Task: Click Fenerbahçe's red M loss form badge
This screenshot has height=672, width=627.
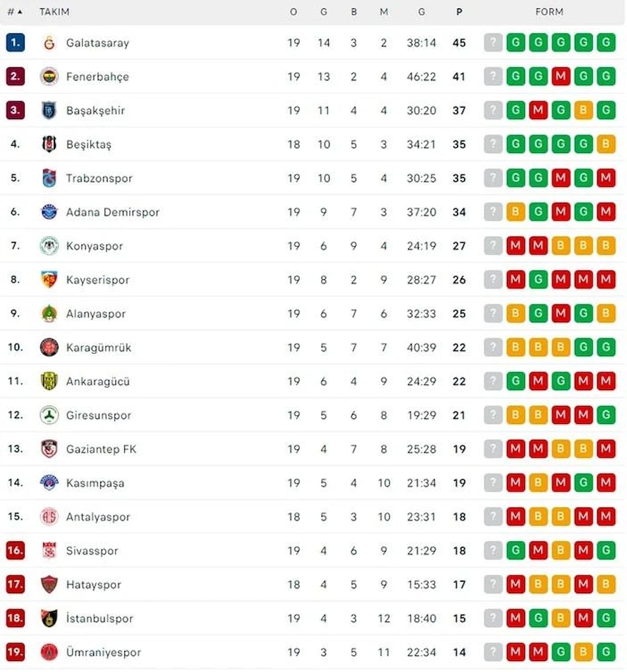Action: (561, 77)
